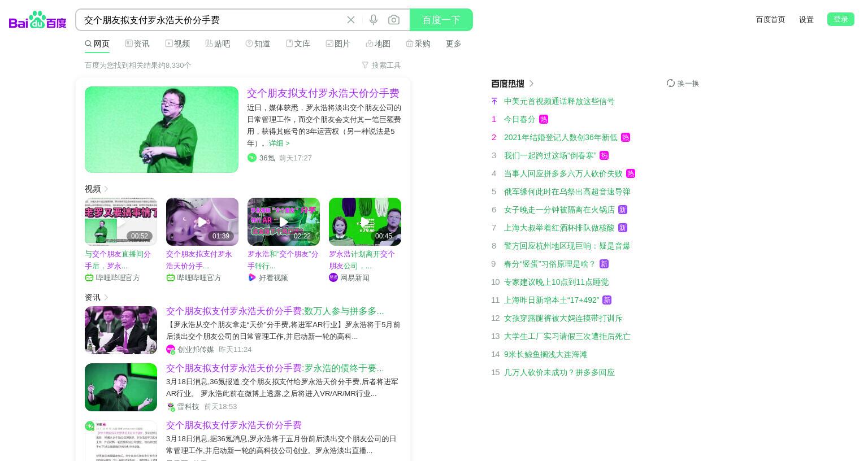This screenshot has height=461, width=868.
Task: Start voice search with microphone icon
Action: (x=374, y=20)
